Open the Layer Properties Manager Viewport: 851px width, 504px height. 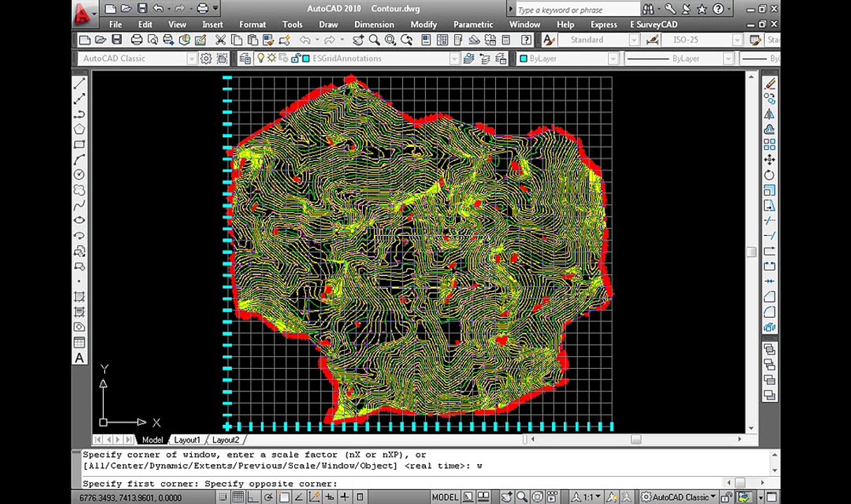(244, 58)
